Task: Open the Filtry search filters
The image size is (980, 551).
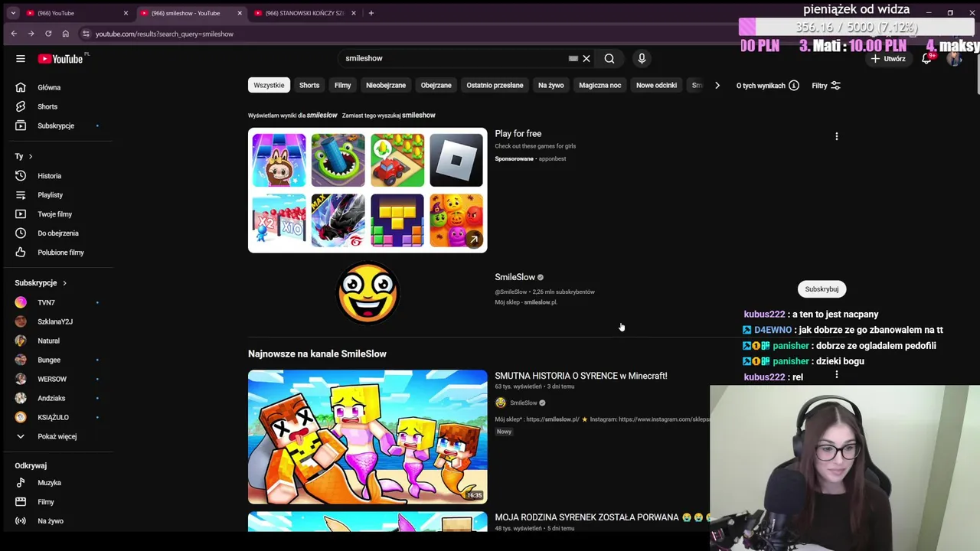Action: (x=826, y=86)
